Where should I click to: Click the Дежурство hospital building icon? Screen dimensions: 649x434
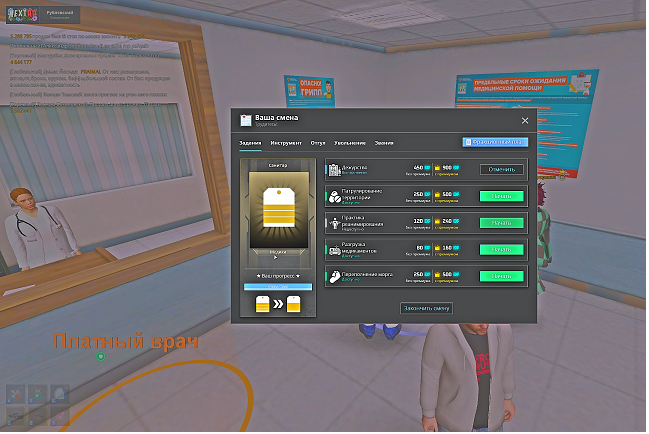tap(335, 170)
